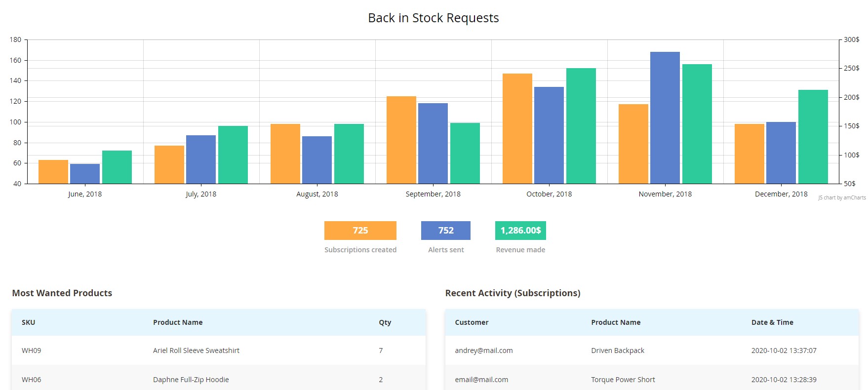Click the Driven Backpack product cell
Image resolution: width=868 pixels, height=390 pixels.
point(618,351)
